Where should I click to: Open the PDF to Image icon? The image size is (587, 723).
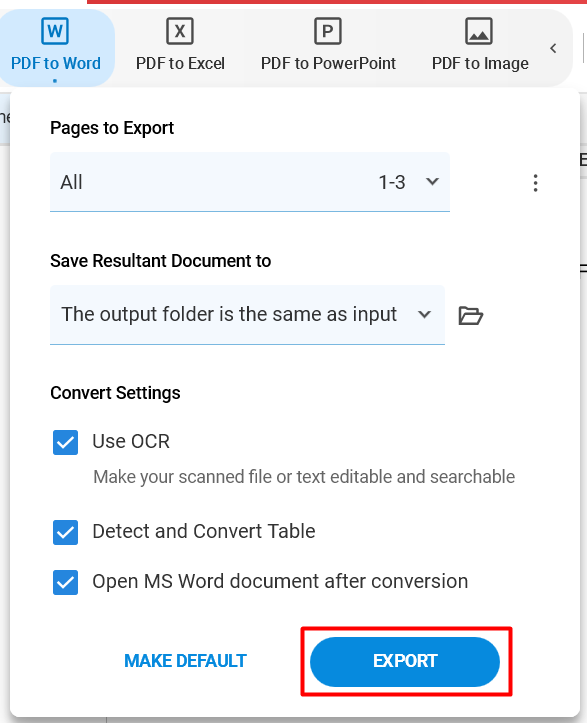tap(479, 31)
